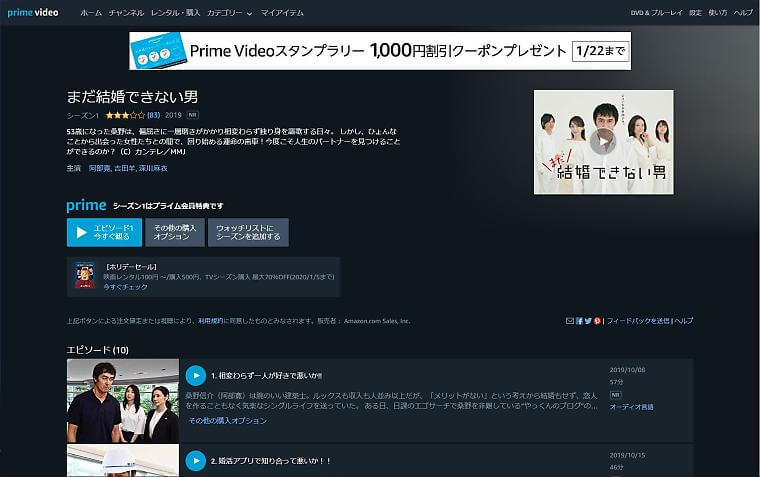Open episode 2 title 婚活アプリで知り合って悪いか

click(x=271, y=461)
